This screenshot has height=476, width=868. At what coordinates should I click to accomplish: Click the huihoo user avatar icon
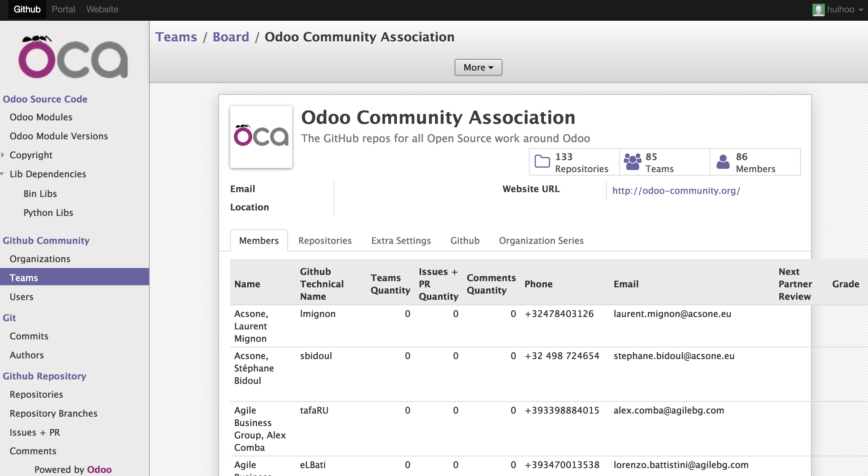(x=818, y=10)
